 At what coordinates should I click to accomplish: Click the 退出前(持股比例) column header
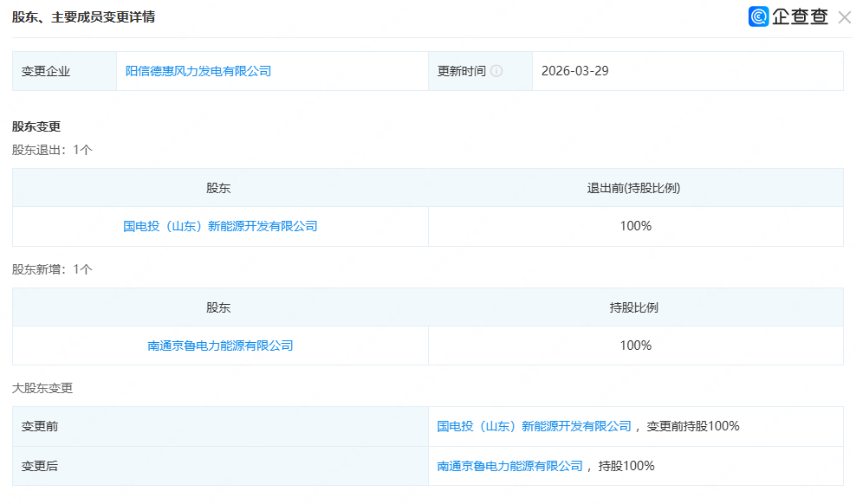coord(635,188)
